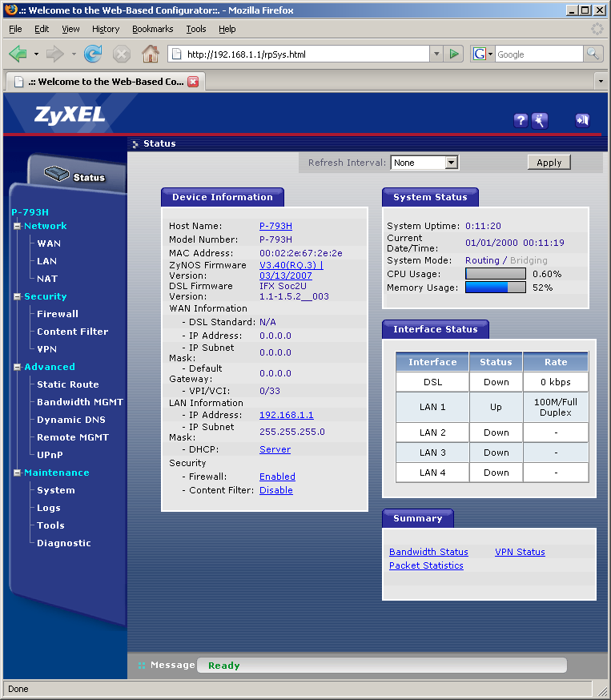Click the Content Filter Disable link
This screenshot has width=611, height=700.
275,490
